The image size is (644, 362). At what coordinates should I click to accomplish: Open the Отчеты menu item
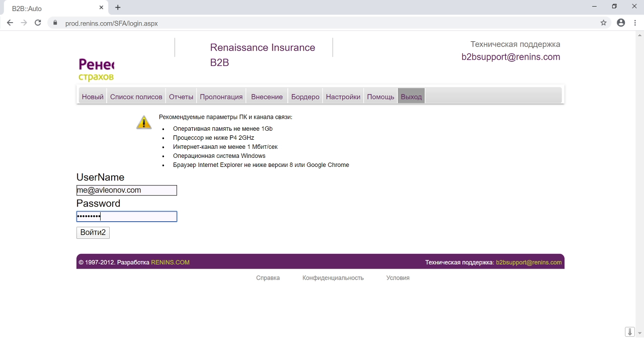181,97
